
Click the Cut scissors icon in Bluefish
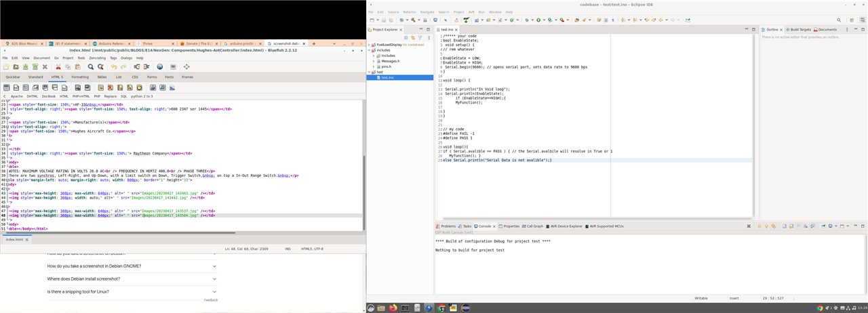[x=58, y=67]
